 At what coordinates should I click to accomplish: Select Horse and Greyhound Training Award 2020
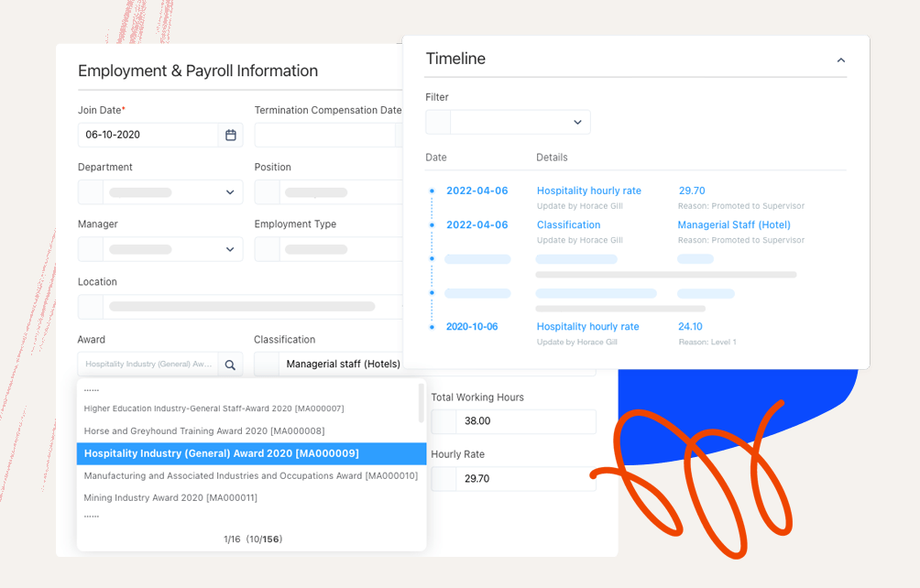[204, 430]
